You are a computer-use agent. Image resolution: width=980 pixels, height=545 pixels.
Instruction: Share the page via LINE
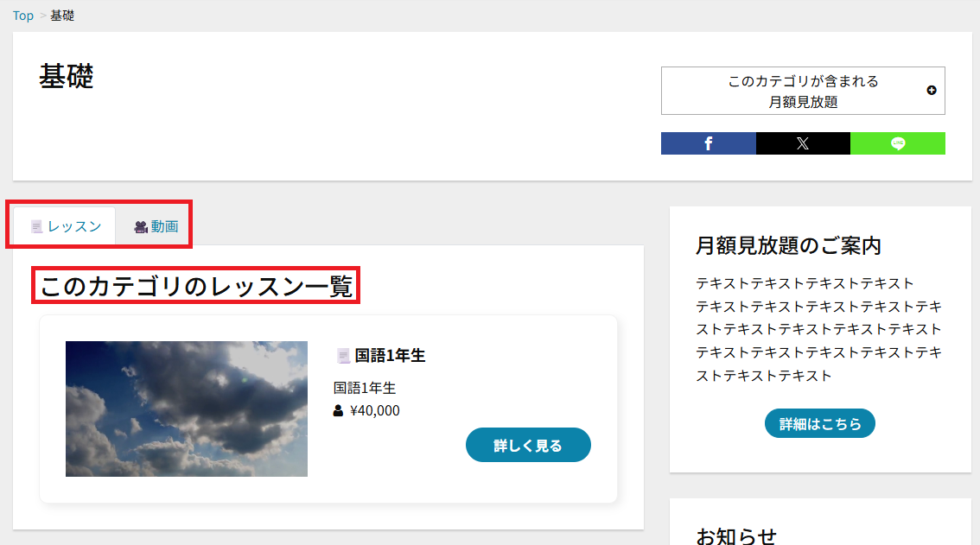[x=897, y=143]
